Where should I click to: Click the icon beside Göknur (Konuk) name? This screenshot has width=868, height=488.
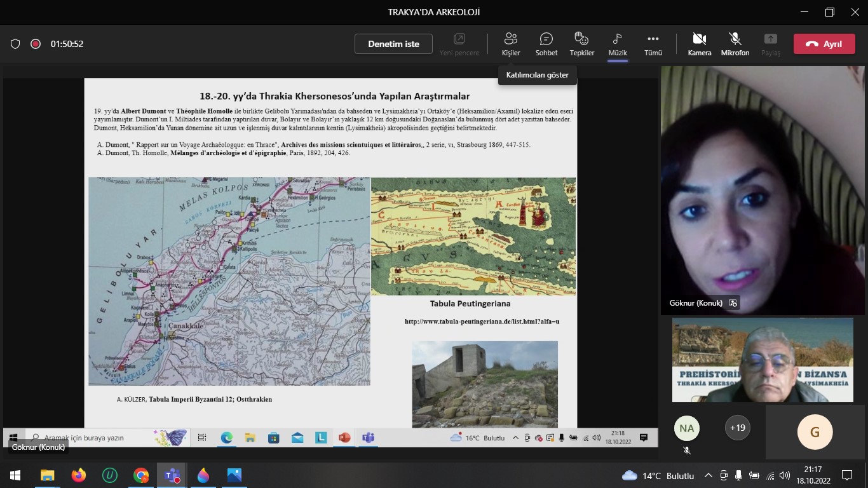pos(733,303)
